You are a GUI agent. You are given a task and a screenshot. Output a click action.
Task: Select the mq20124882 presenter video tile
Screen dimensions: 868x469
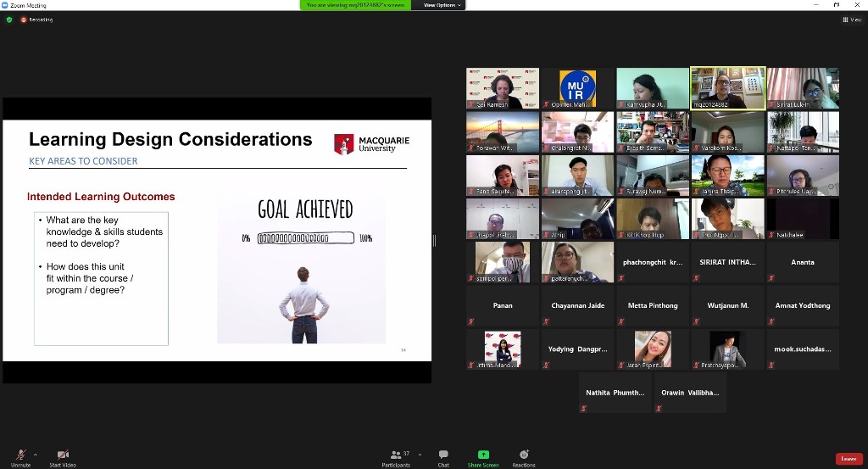727,88
